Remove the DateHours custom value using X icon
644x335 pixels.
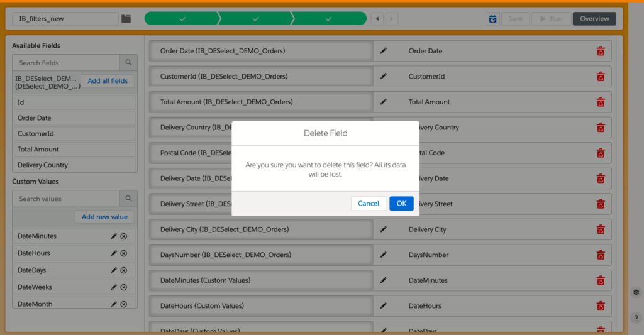coord(124,253)
